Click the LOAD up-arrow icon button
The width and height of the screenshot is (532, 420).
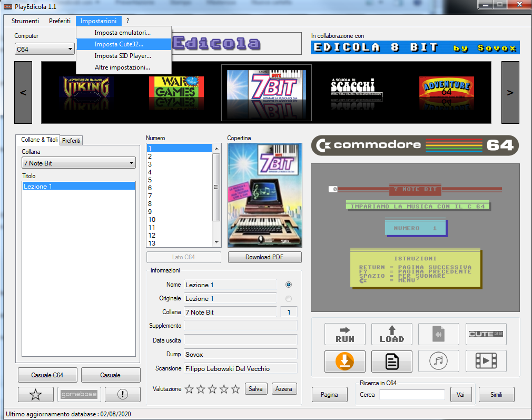pyautogui.click(x=391, y=334)
